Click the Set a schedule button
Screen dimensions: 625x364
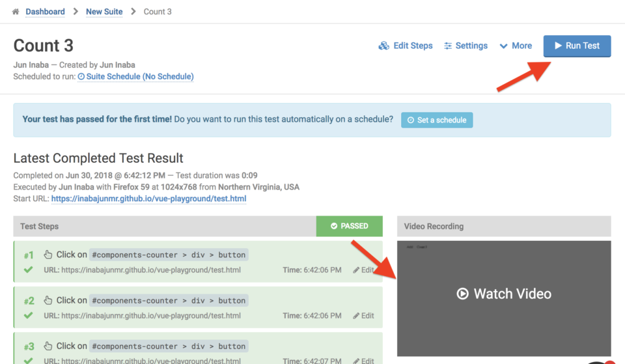pos(437,120)
